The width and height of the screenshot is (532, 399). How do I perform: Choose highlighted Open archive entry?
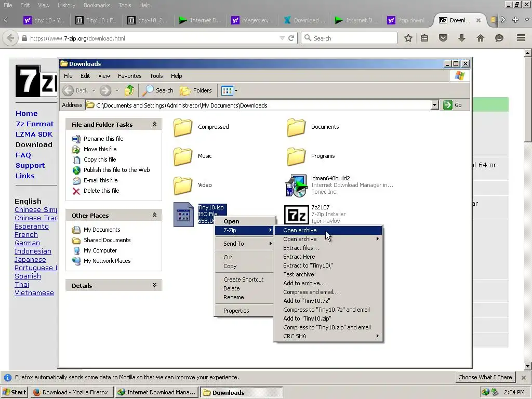click(328, 230)
